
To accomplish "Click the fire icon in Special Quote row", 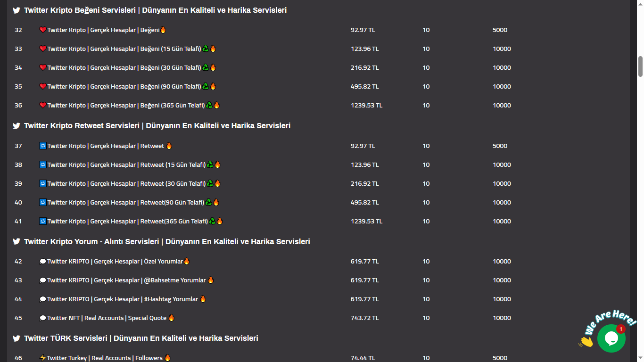I will (x=171, y=318).
